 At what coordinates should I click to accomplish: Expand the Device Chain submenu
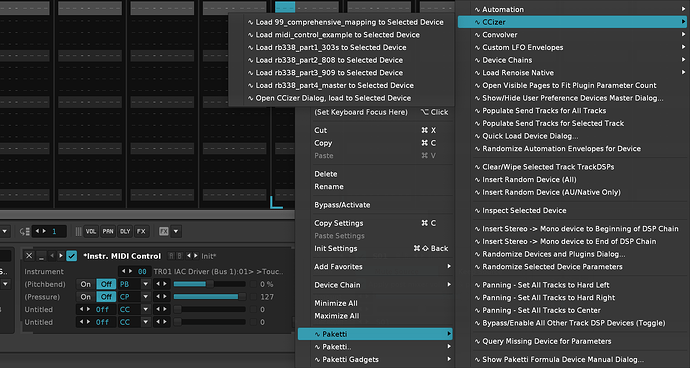tap(382, 285)
